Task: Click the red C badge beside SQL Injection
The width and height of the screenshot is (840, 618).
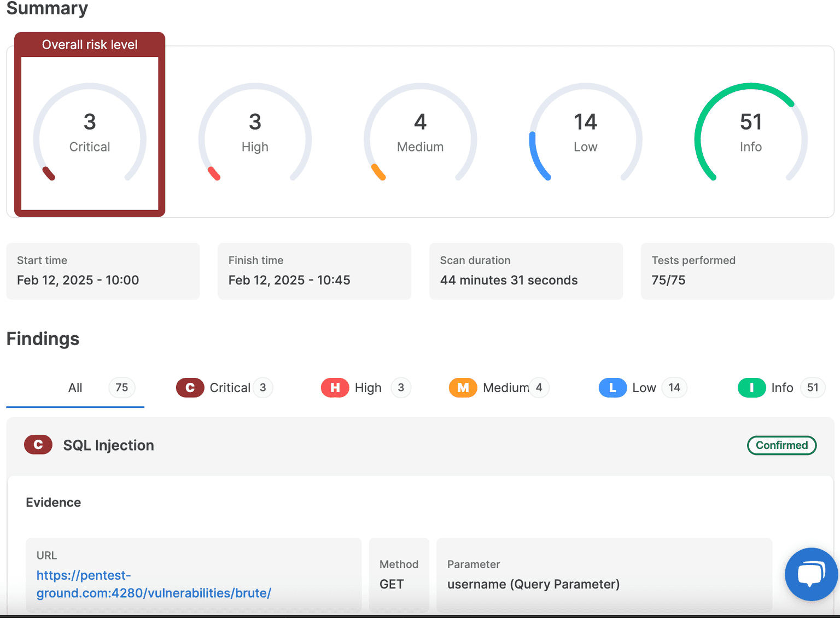Action: click(38, 445)
